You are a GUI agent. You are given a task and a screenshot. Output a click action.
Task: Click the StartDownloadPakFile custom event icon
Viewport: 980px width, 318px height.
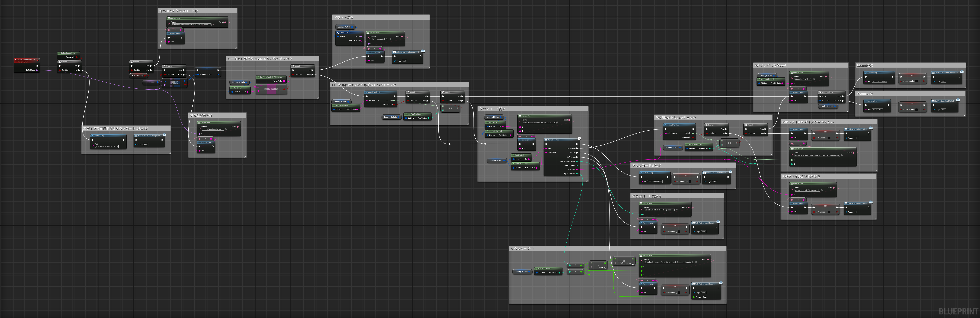[x=16, y=60]
